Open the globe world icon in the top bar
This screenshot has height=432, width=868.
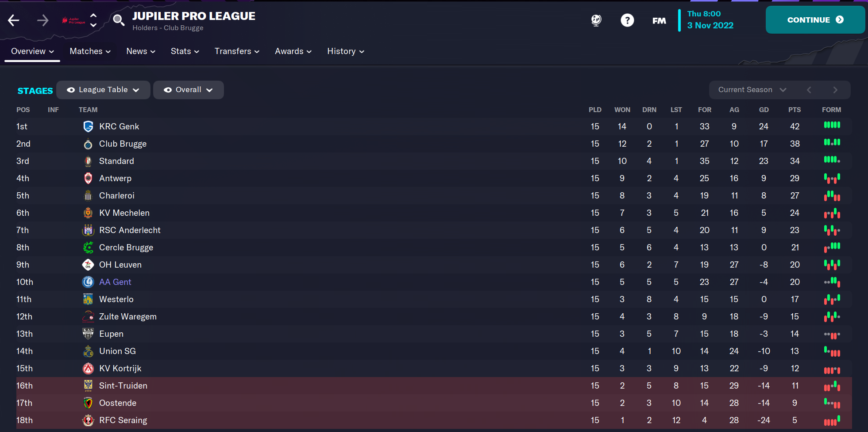pyautogui.click(x=596, y=20)
